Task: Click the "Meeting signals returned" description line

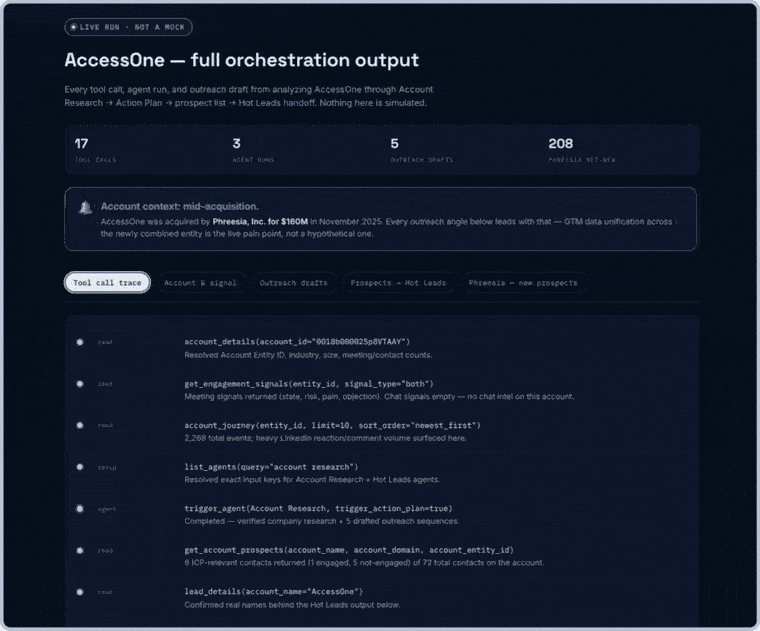Action: click(379, 397)
